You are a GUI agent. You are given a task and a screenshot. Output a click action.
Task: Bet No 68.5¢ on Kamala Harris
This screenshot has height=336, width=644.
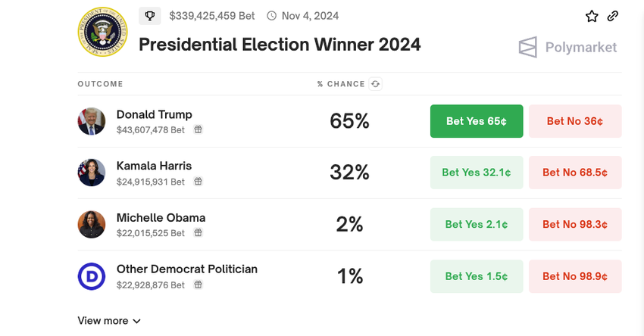click(x=575, y=173)
